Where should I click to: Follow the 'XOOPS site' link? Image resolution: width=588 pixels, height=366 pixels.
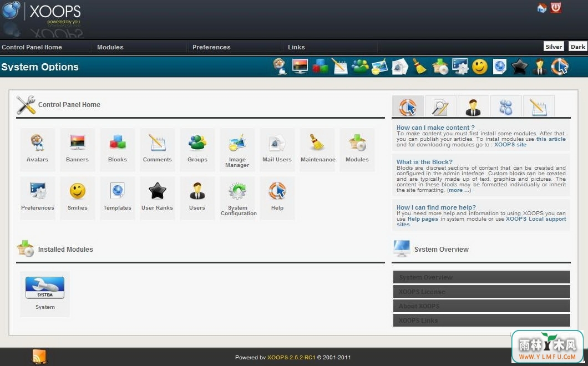[510, 144]
